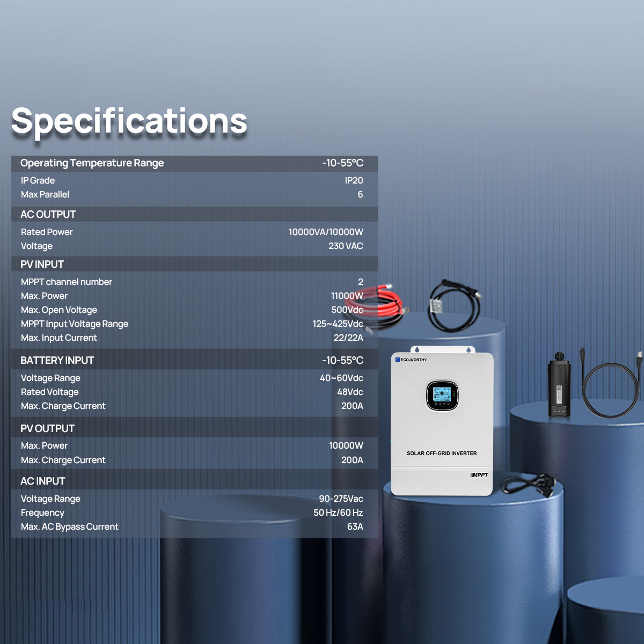
Task: Click the 200A value under BATTERY INPUT
Action: click(352, 406)
